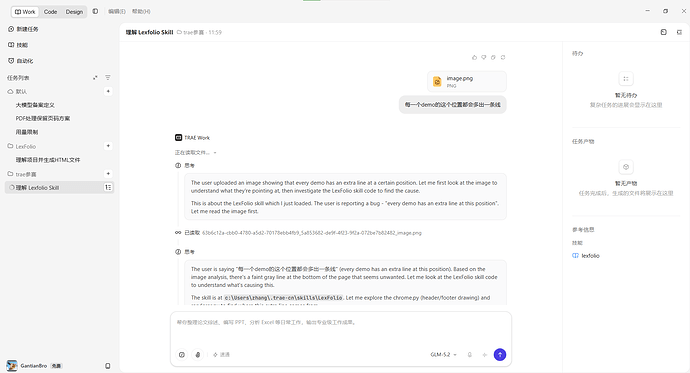Toggle the right panel icon in header

[x=679, y=32]
